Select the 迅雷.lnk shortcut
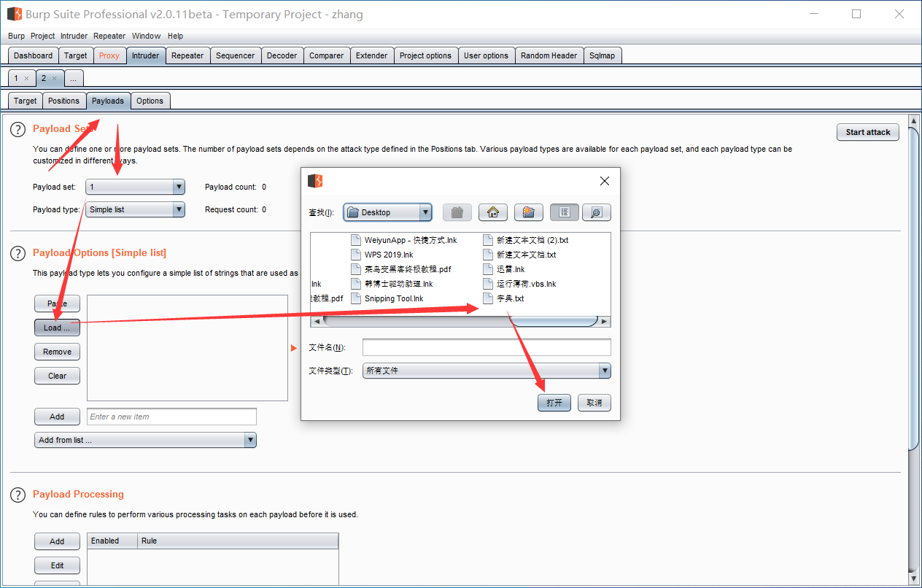Screen dimensions: 922x588 pos(504,269)
